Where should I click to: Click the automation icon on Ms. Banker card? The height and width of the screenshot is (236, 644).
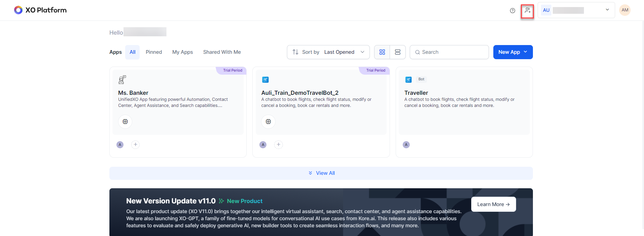tap(125, 122)
